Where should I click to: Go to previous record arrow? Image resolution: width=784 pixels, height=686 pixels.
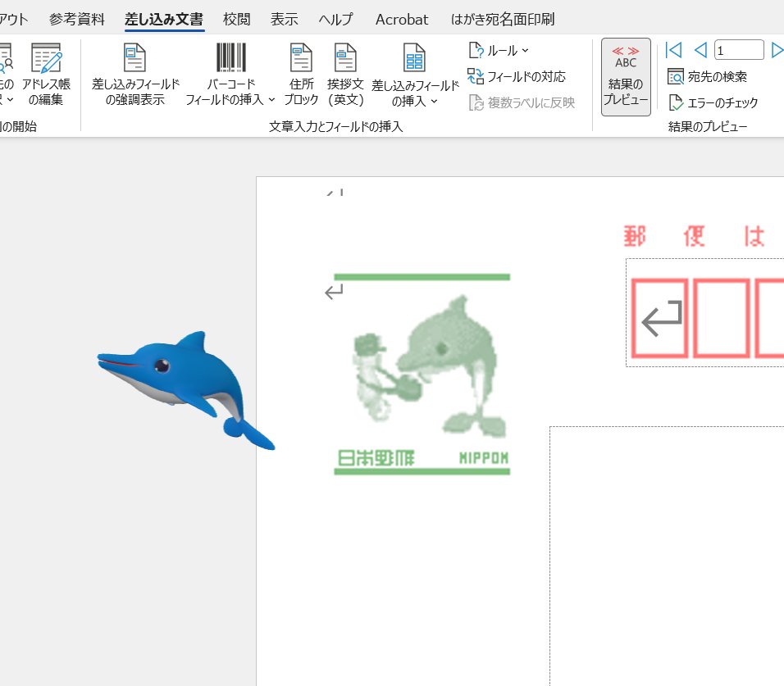(x=700, y=50)
